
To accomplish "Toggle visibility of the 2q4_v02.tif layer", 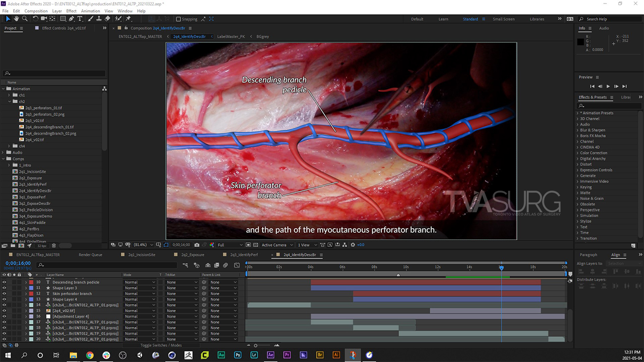I will click(x=4, y=311).
